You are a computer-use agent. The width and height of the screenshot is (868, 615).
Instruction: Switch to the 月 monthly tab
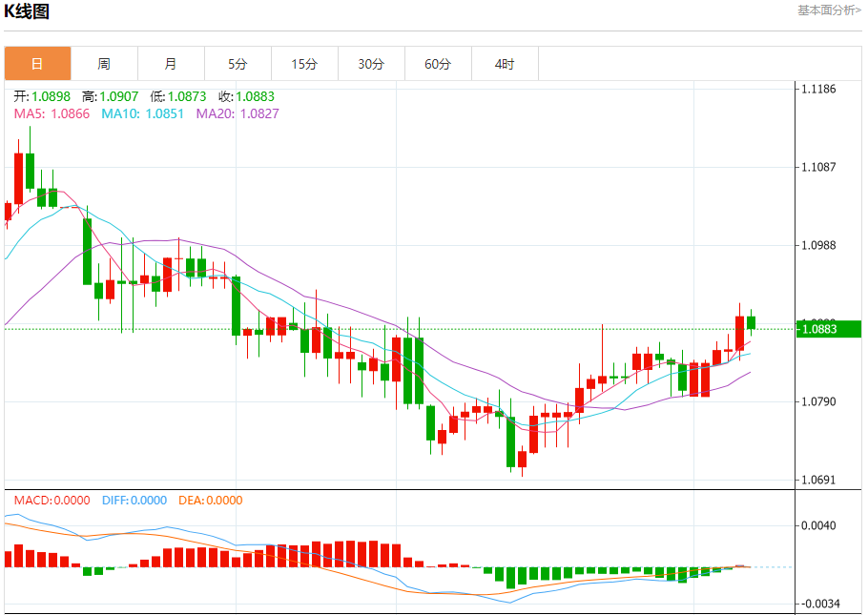click(171, 64)
